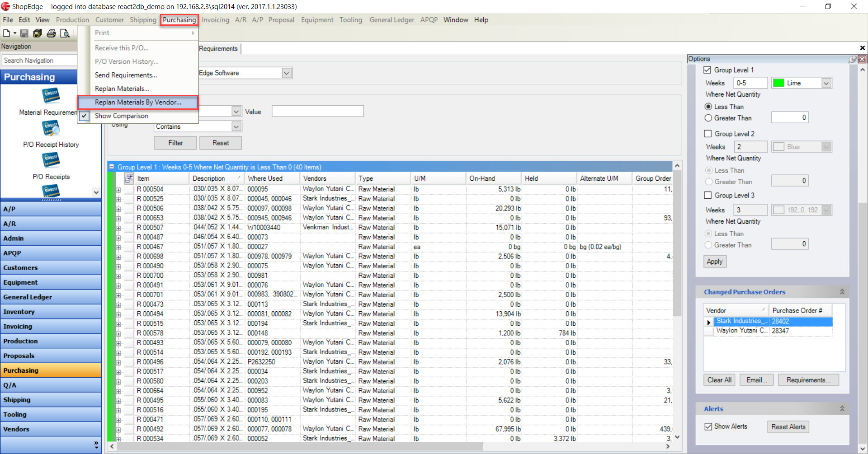Click the Reset button
Screen dimensions: 868x454
[221, 143]
